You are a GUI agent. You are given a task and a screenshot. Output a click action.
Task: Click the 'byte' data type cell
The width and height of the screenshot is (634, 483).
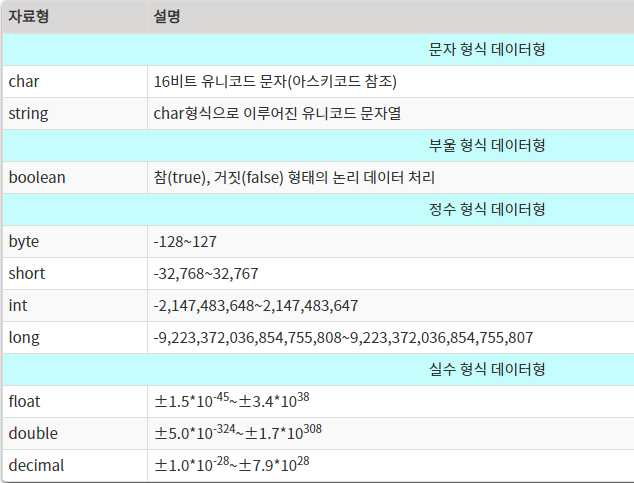coord(75,242)
